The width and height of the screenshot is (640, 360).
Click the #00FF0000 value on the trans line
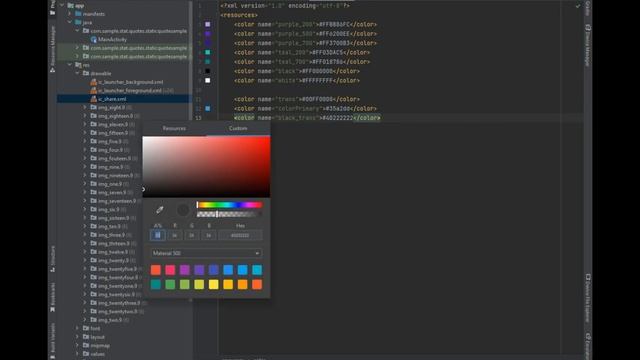317,99
